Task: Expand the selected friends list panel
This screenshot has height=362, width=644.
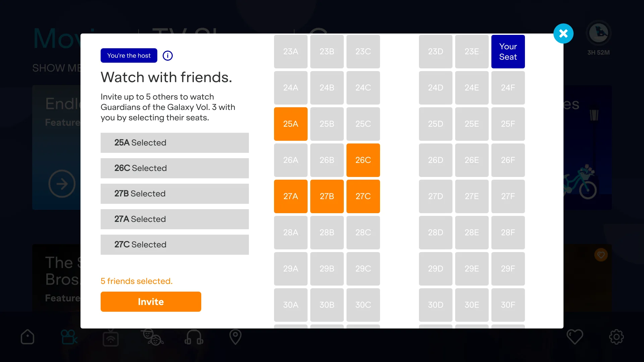Action: 137,281
